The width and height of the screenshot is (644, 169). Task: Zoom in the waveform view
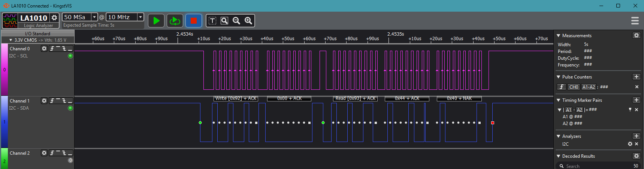[248, 21]
